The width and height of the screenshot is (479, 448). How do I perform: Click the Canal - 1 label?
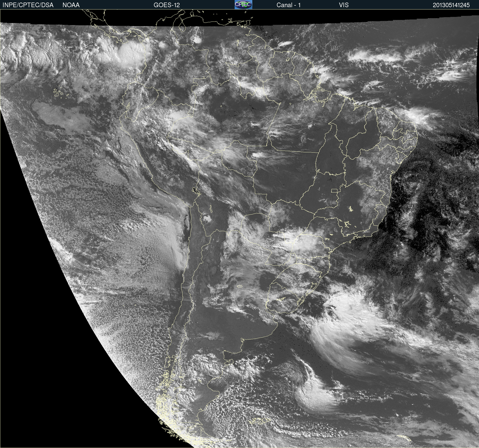(289, 5)
